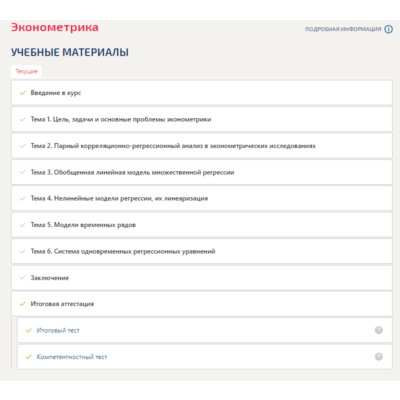400x400 pixels.
Task: Click grey checkmark beside Тема 3
Action: coord(23,172)
